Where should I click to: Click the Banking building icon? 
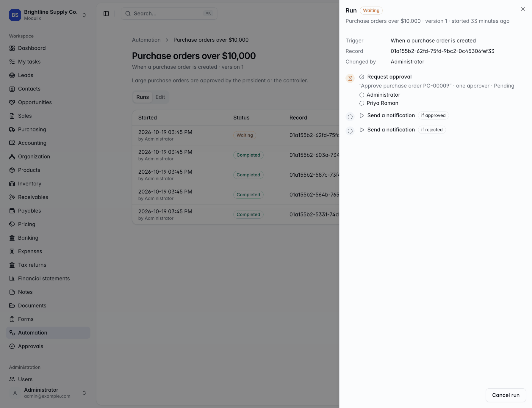tap(12, 238)
